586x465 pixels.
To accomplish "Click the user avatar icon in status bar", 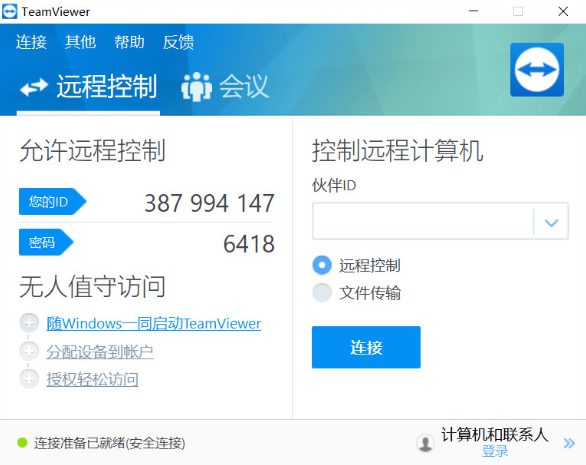I will click(x=425, y=443).
